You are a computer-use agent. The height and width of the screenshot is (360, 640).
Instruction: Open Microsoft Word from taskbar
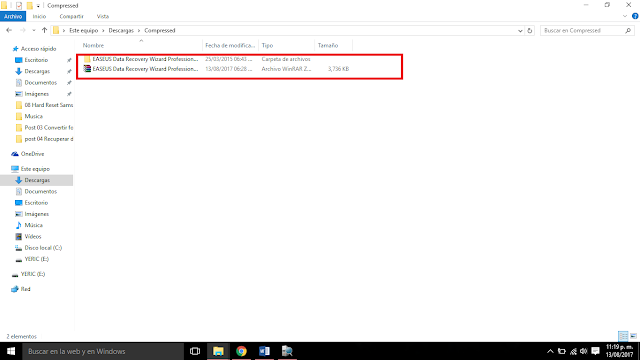click(x=264, y=351)
